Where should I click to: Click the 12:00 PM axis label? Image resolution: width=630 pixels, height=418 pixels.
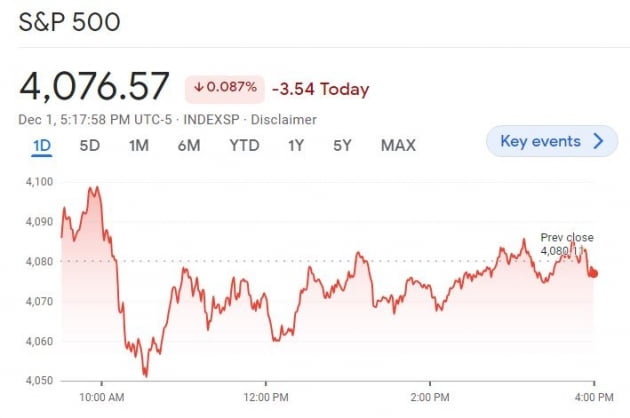pyautogui.click(x=265, y=396)
